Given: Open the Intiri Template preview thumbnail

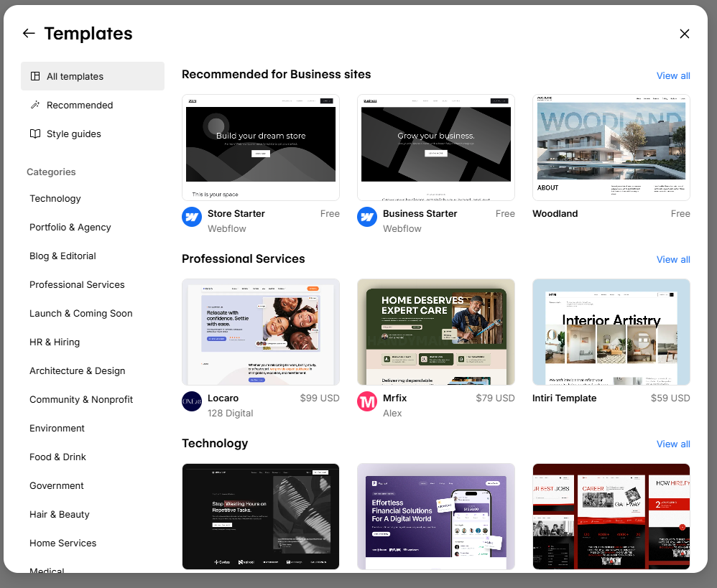Looking at the screenshot, I should click(x=611, y=332).
